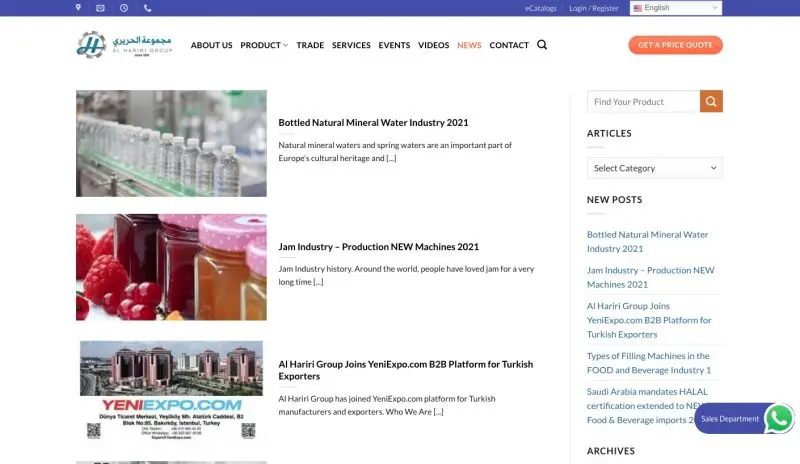Click the ARCHIVES sidebar heading
Viewport: 800px width, 464px height.
[611, 451]
